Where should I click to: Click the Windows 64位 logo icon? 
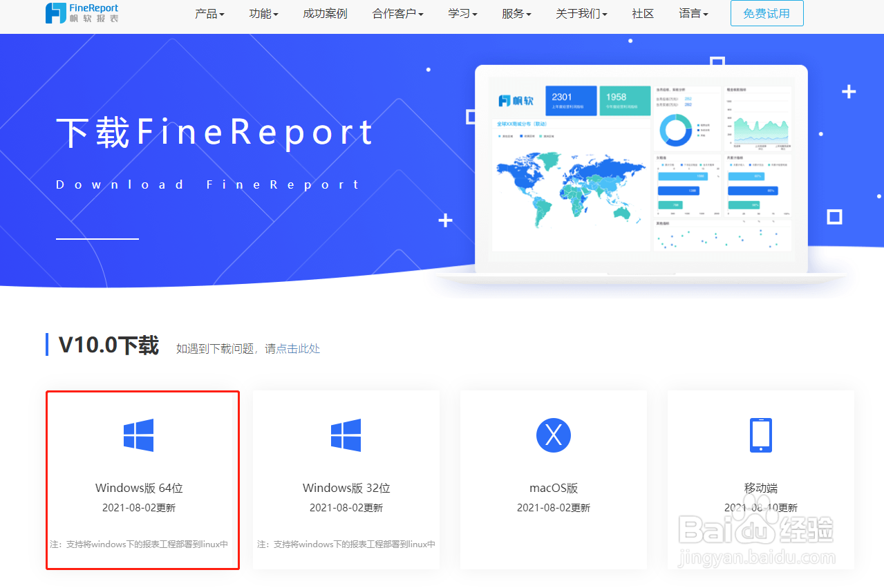pos(138,435)
